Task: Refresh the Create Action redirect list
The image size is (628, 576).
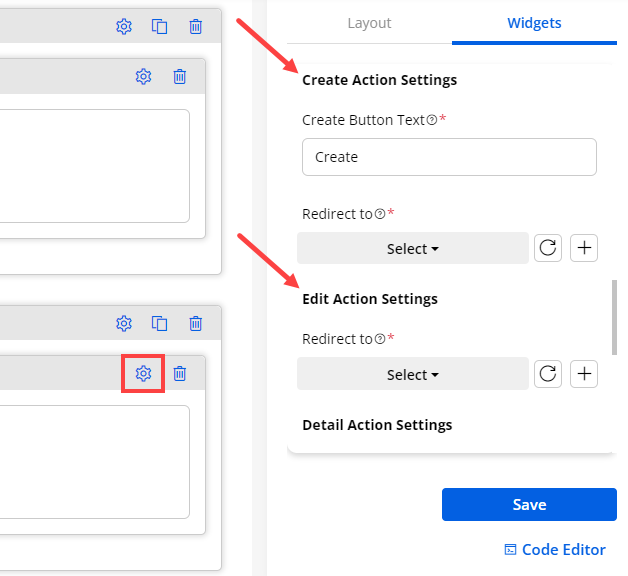Action: point(547,248)
